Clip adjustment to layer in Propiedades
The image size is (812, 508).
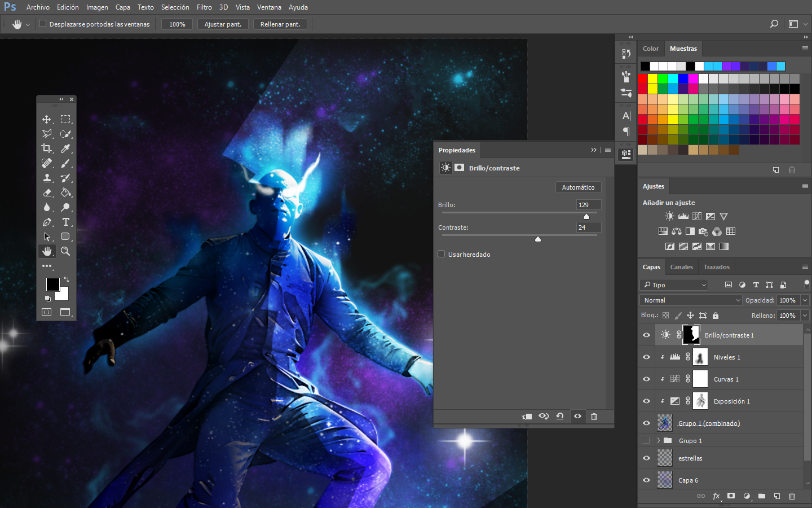pyautogui.click(x=527, y=417)
